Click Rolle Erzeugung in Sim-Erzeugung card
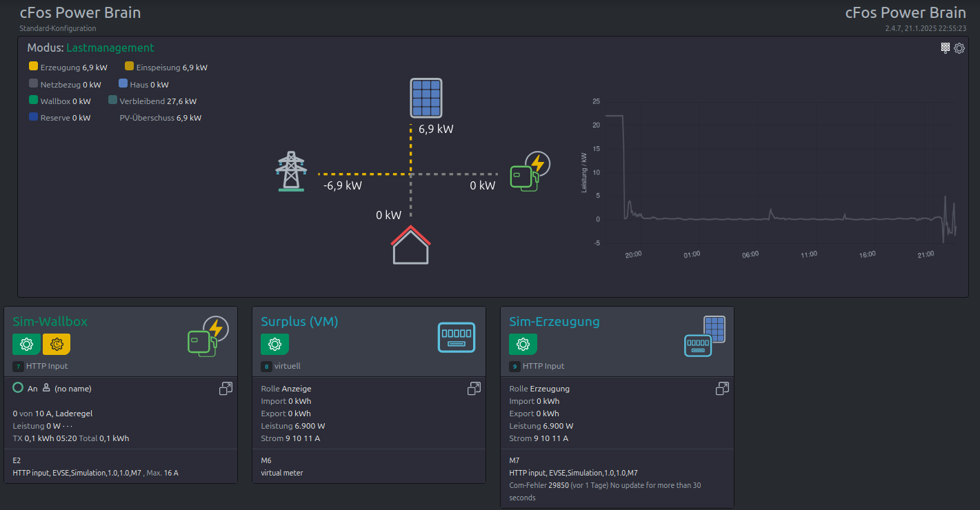The height and width of the screenshot is (510, 980). point(539,389)
